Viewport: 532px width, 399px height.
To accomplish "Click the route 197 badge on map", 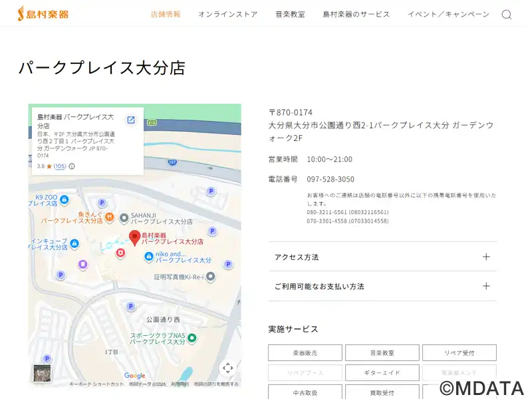I will click(172, 162).
